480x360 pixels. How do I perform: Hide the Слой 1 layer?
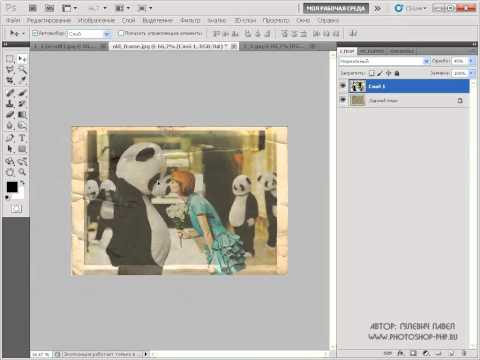coord(343,86)
